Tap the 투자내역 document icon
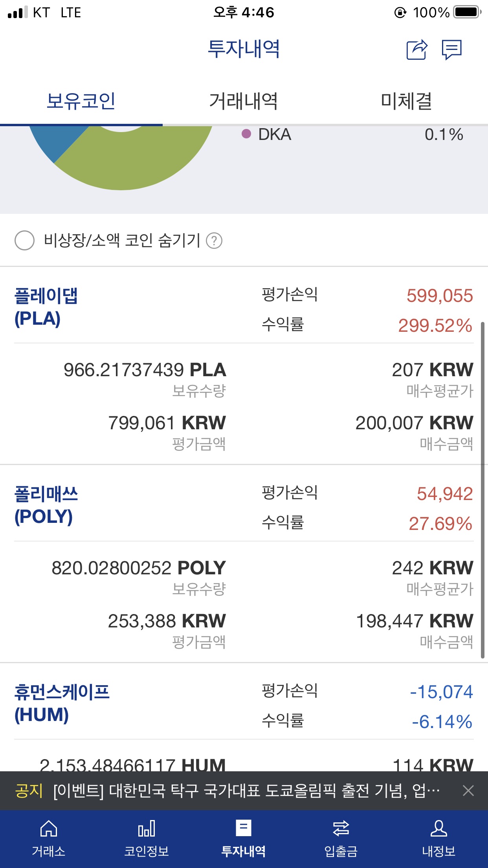This screenshot has height=868, width=488. pos(244,828)
